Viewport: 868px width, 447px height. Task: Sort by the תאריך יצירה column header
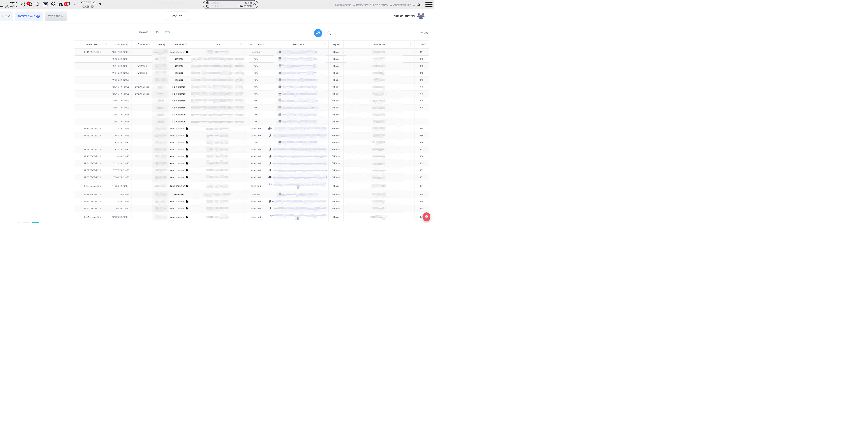(x=120, y=44)
